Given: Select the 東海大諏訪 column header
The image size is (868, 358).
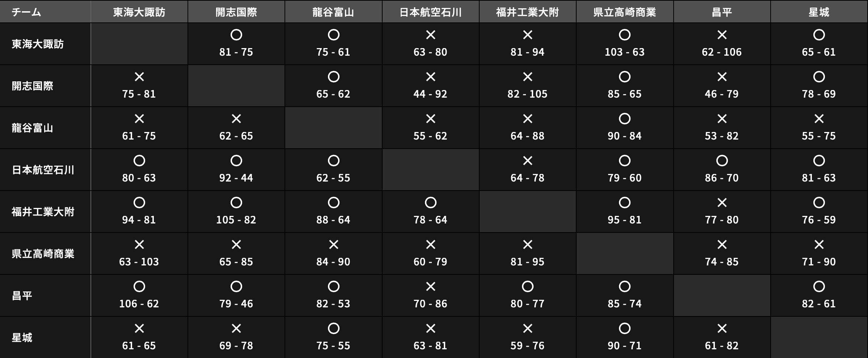Looking at the screenshot, I should coord(139,12).
